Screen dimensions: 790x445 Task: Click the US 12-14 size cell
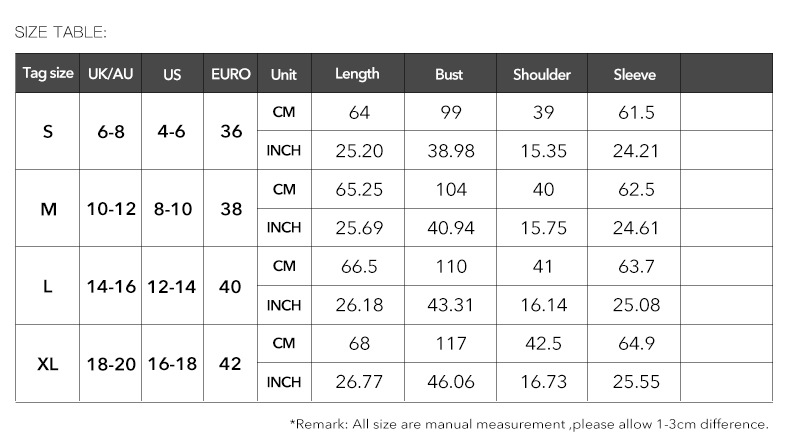pos(172,287)
